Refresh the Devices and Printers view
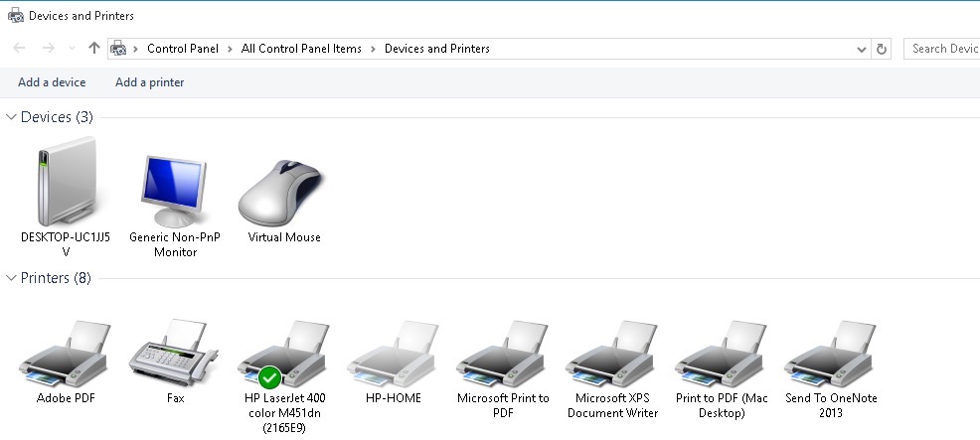 pos(882,49)
